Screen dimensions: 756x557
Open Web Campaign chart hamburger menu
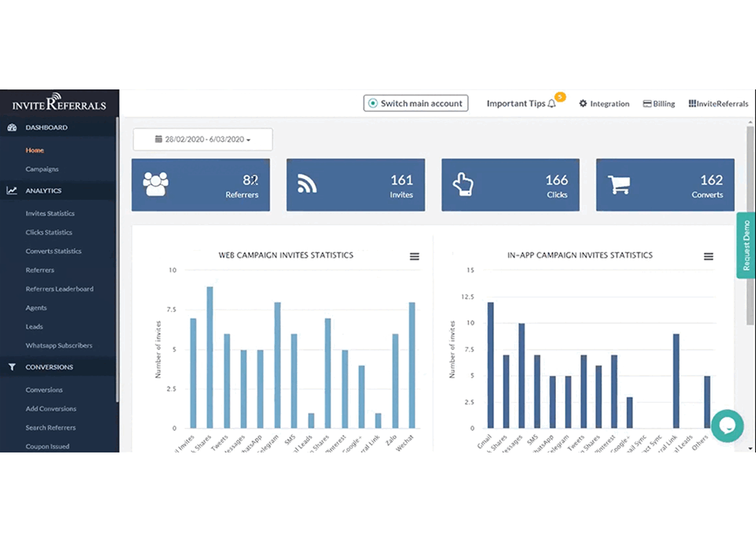pos(414,256)
